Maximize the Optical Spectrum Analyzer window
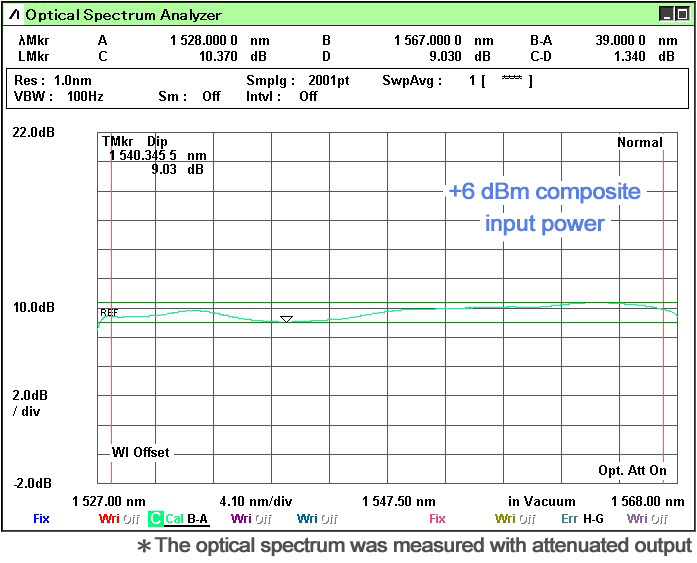This screenshot has height=563, width=697. [667, 14]
